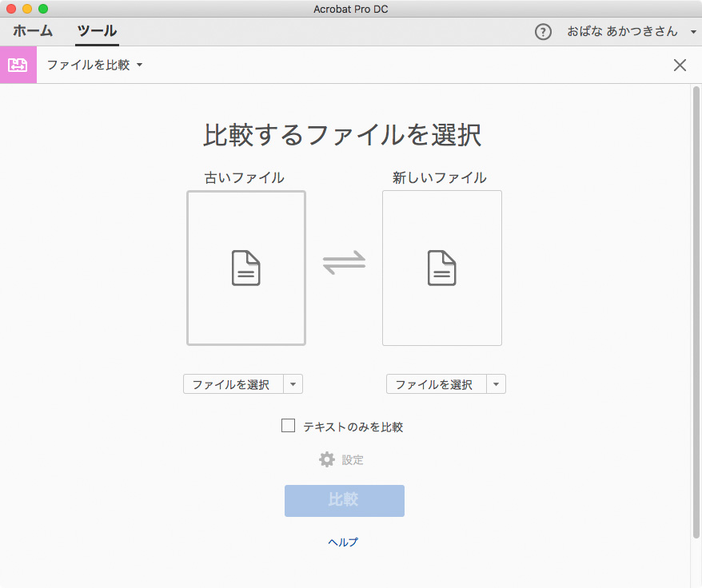The height and width of the screenshot is (588, 702).
Task: Open the ヘルプ link
Action: tap(343, 542)
